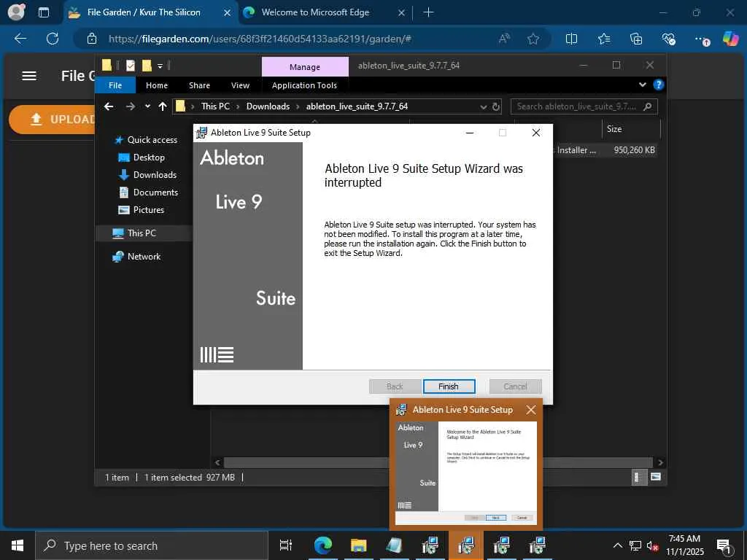
Task: Select Quick access in navigation pane
Action: pos(147,140)
